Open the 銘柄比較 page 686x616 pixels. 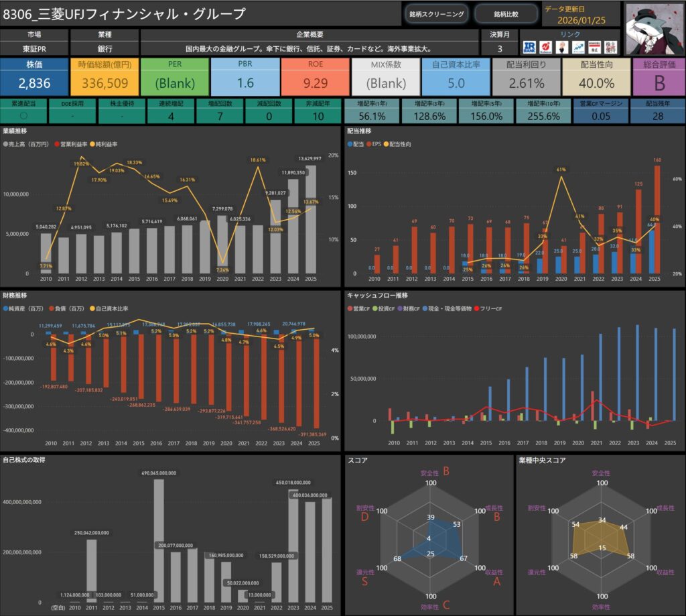coord(506,14)
